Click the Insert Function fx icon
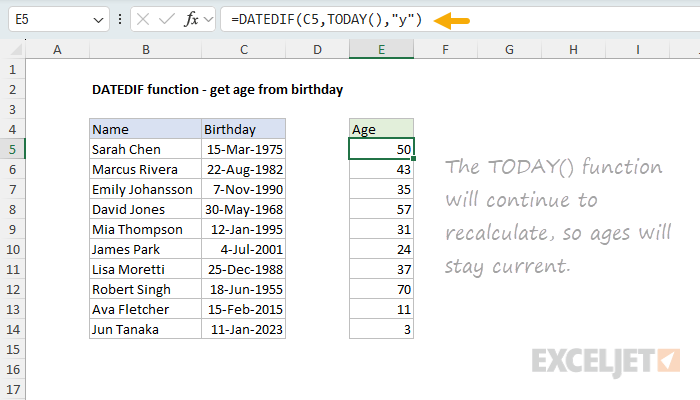The width and height of the screenshot is (700, 400). (192, 19)
